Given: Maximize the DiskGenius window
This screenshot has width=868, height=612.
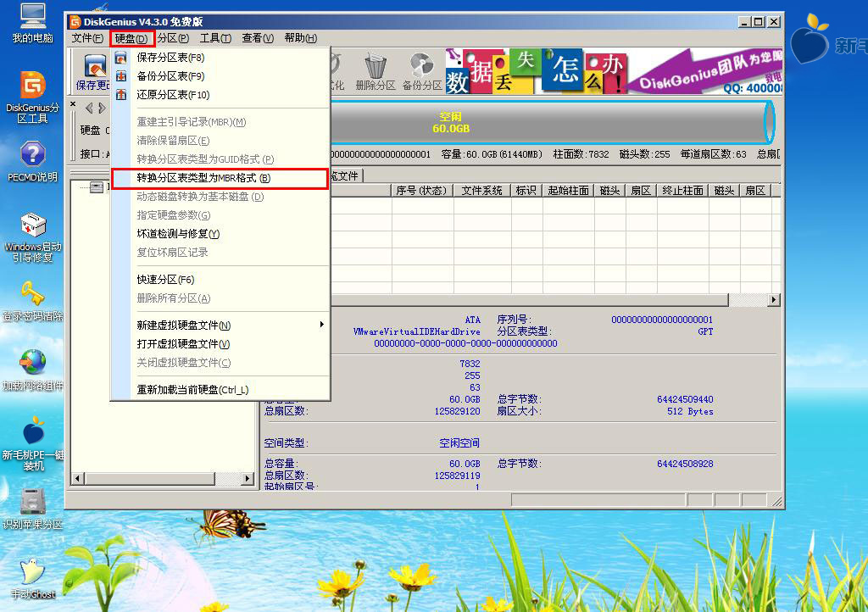Looking at the screenshot, I should pyautogui.click(x=759, y=22).
